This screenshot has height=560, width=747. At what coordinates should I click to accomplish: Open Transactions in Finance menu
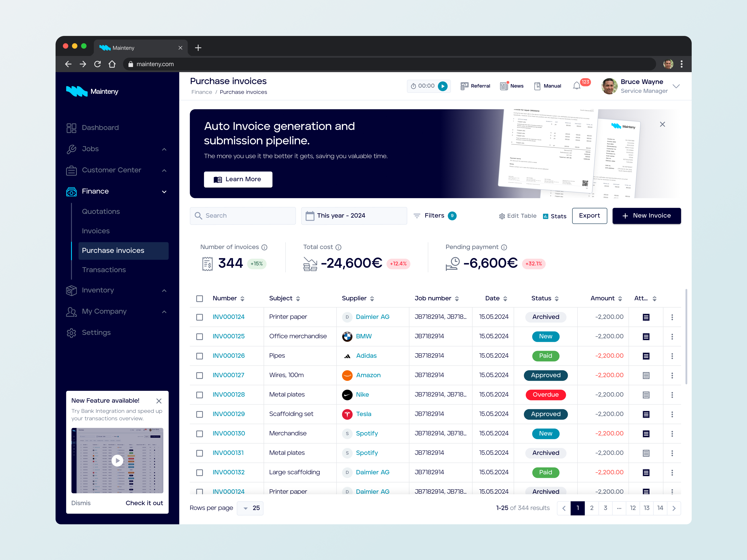104,270
